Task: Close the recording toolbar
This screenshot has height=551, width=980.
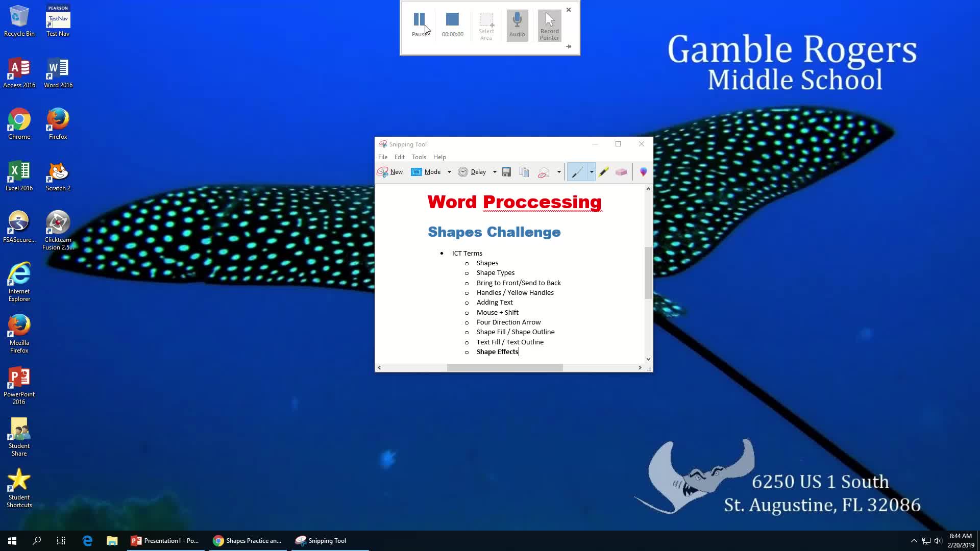Action: tap(569, 10)
